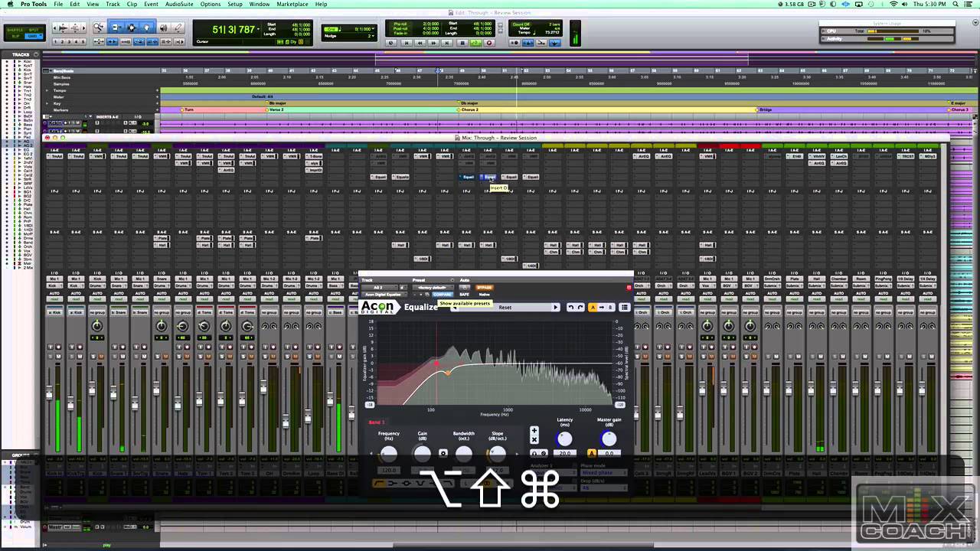Load next preset with right arrow
980x551 pixels.
pyautogui.click(x=556, y=307)
